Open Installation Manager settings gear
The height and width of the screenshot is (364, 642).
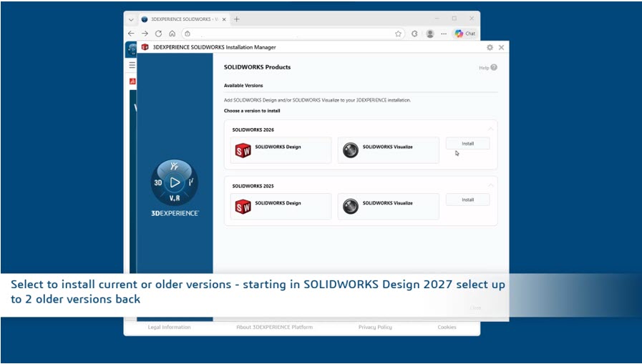click(490, 47)
